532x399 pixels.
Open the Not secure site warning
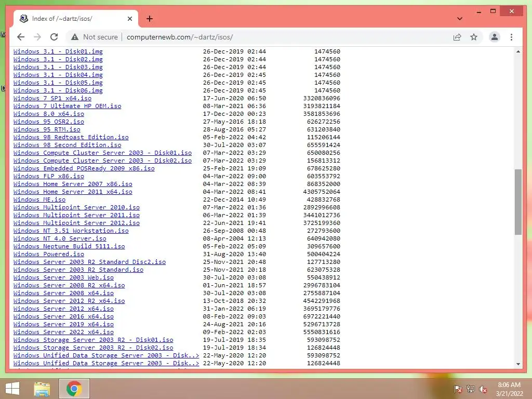coord(95,37)
